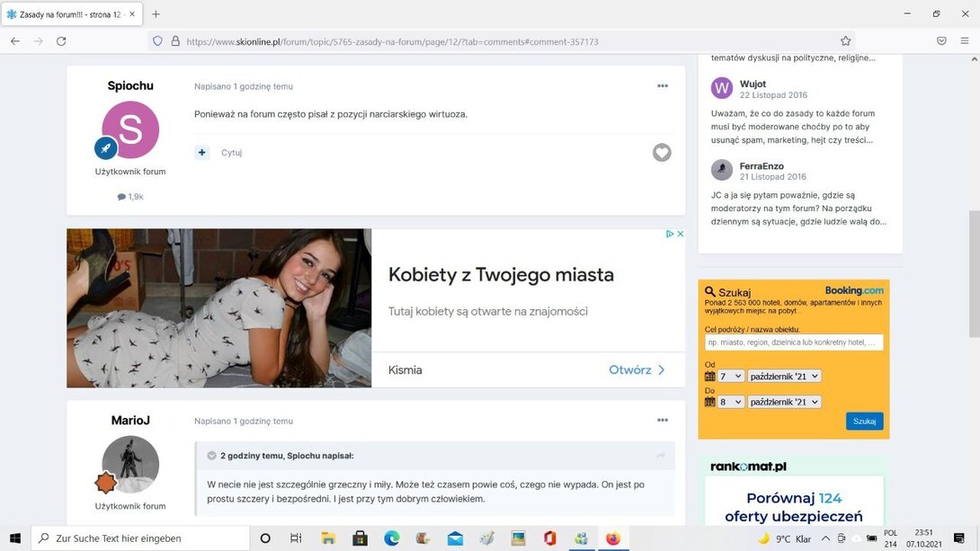Open the options menu on Spiochu's post
Viewport: 980px width, 551px height.
(x=662, y=86)
